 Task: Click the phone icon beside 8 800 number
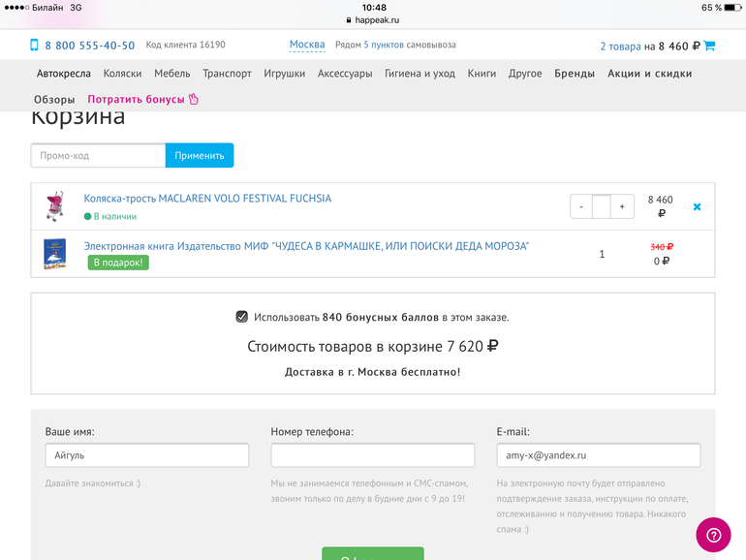point(35,46)
